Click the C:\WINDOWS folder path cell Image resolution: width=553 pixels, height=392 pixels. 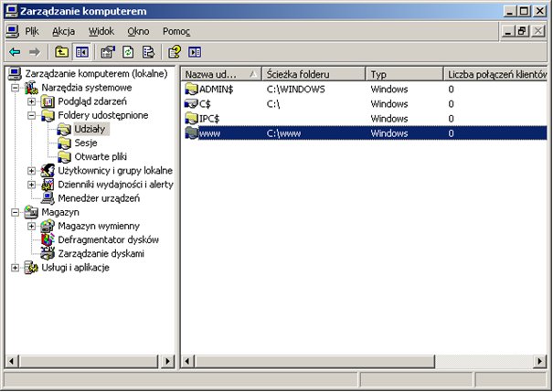295,90
